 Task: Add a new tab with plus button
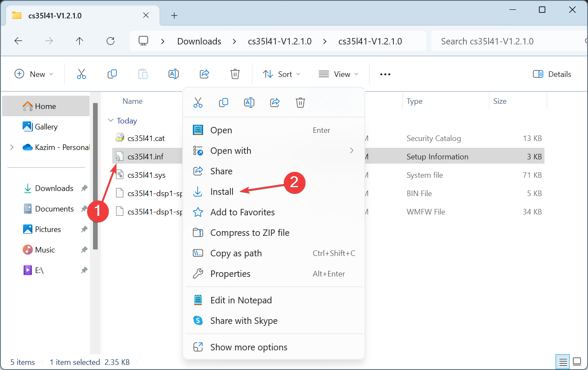pos(174,15)
